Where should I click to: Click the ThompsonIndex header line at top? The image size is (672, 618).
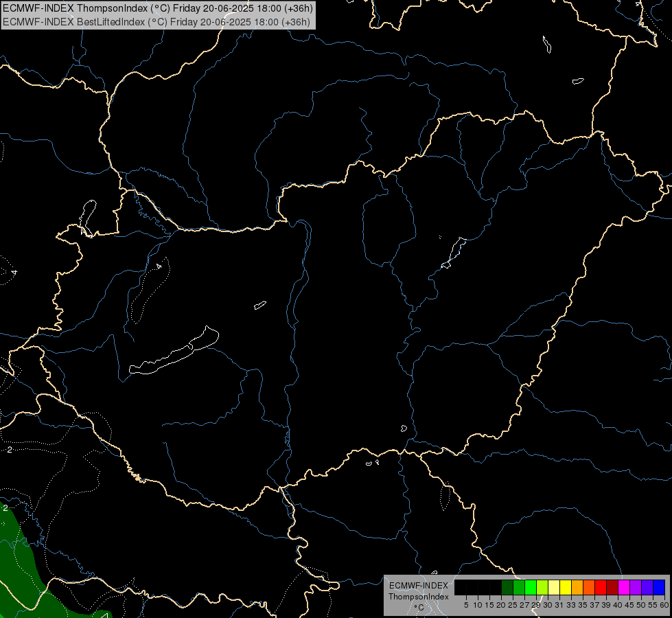click(x=158, y=8)
